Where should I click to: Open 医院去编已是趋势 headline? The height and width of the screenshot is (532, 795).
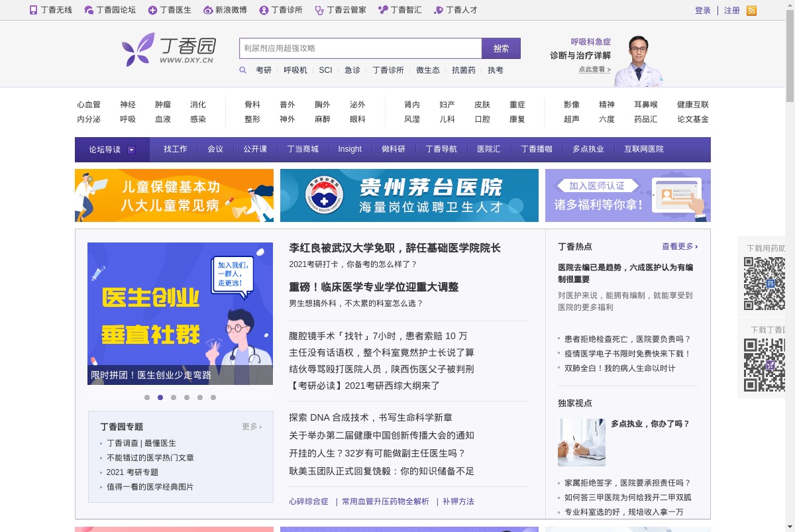(x=625, y=273)
